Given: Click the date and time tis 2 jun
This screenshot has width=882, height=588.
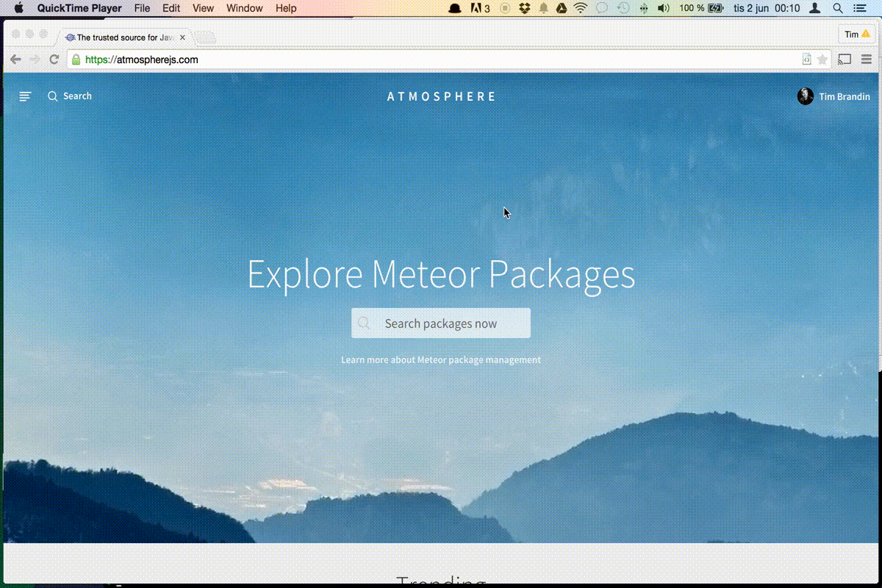Looking at the screenshot, I should (766, 8).
